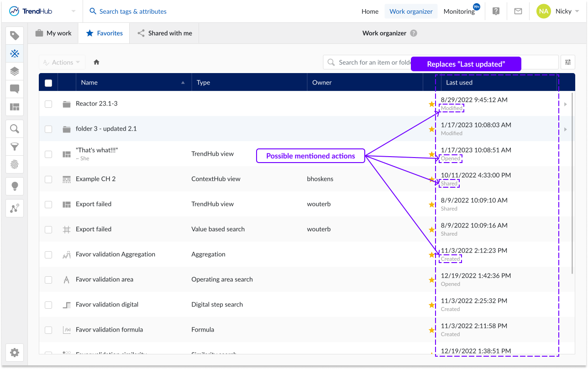Open the Layers panel icon in sidebar

pyautogui.click(x=14, y=71)
